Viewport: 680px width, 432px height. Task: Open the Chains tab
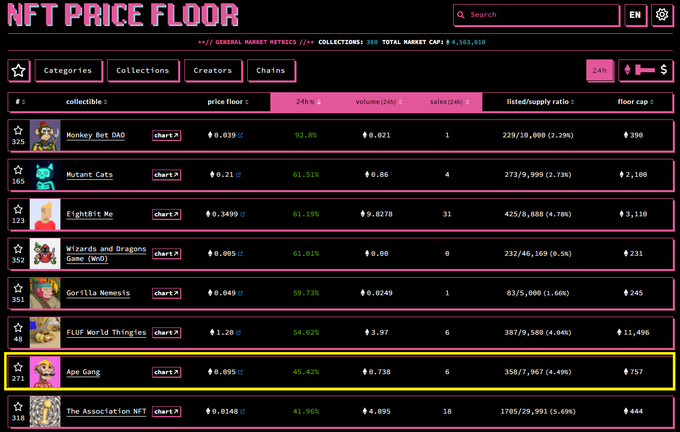pyautogui.click(x=271, y=70)
